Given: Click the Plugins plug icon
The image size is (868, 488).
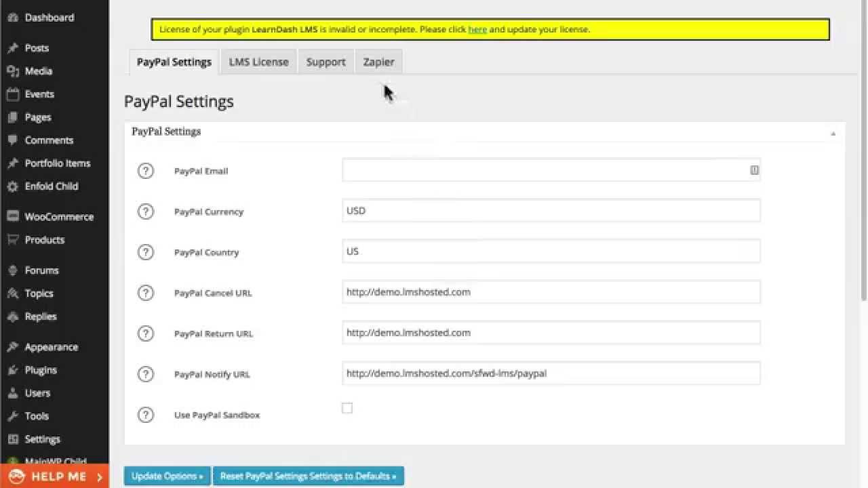Looking at the screenshot, I should [x=12, y=370].
